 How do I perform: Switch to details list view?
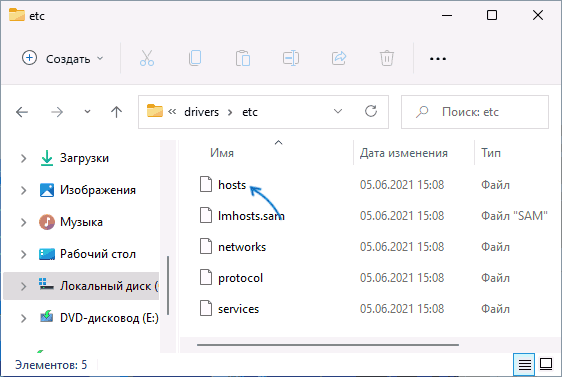tap(524, 364)
